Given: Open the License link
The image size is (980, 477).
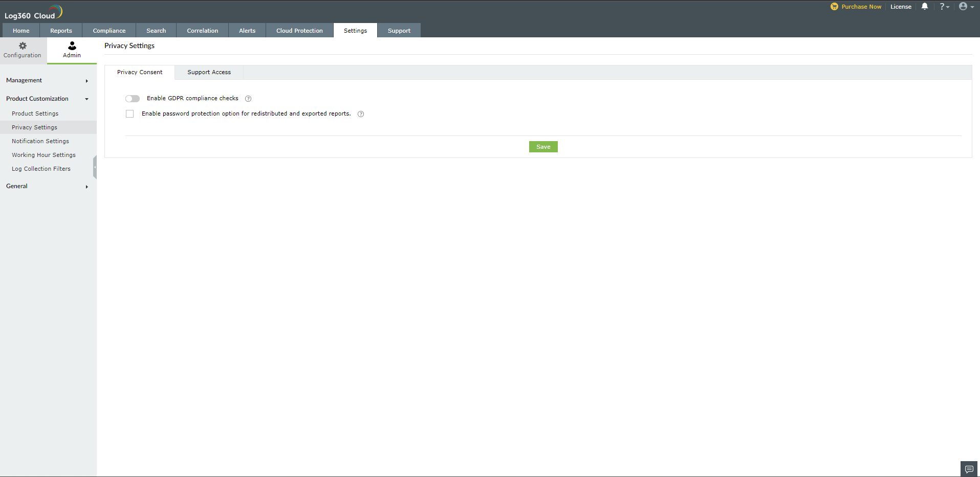Looking at the screenshot, I should [901, 7].
